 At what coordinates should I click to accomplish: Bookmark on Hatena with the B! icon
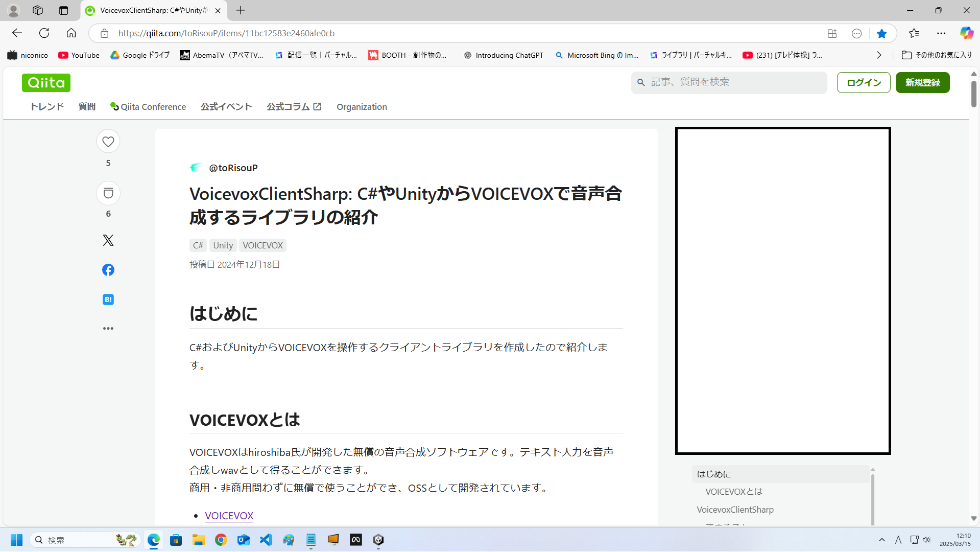pos(108,300)
